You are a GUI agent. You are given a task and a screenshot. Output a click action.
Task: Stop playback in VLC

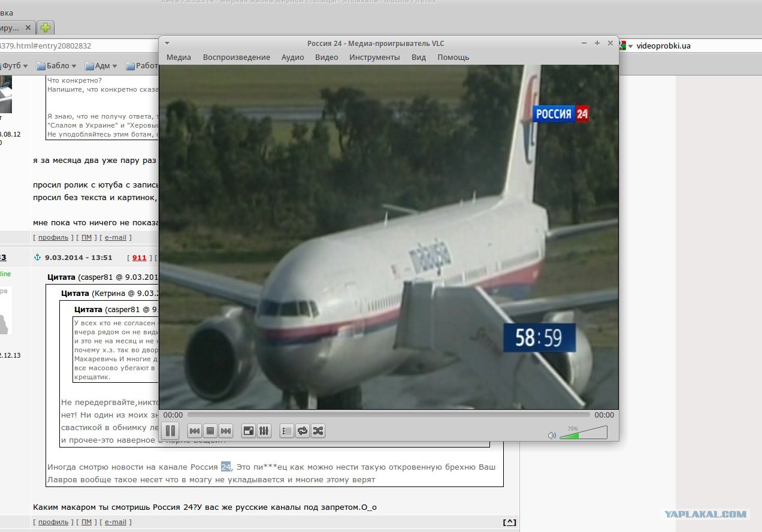click(x=210, y=431)
